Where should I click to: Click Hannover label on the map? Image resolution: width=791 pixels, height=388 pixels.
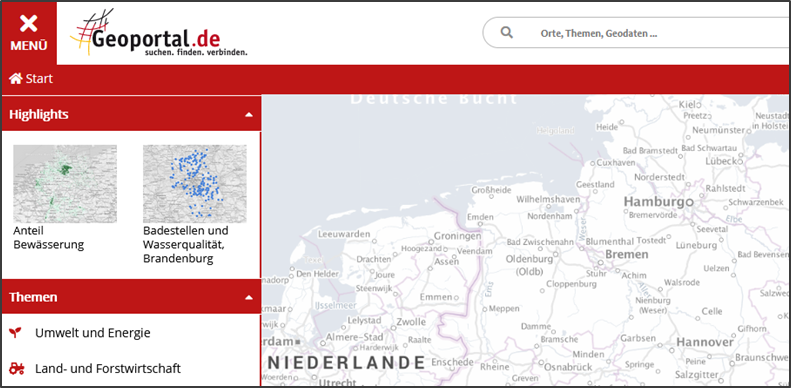705,342
